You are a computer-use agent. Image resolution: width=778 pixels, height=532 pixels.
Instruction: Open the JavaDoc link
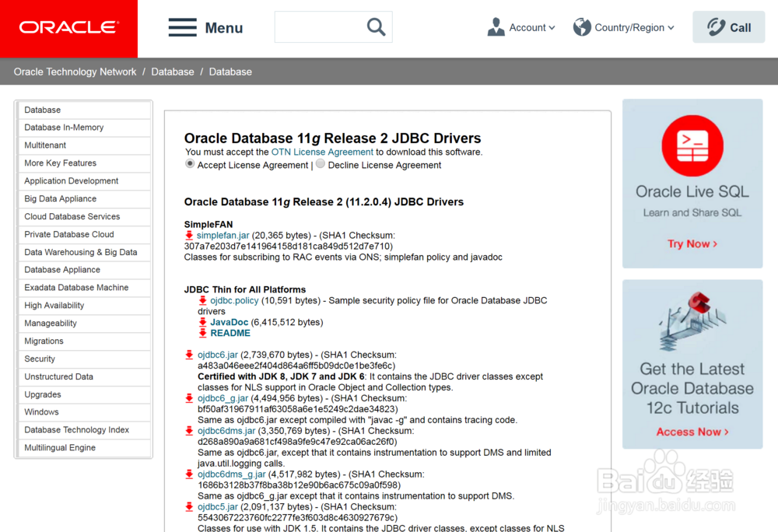pyautogui.click(x=230, y=322)
